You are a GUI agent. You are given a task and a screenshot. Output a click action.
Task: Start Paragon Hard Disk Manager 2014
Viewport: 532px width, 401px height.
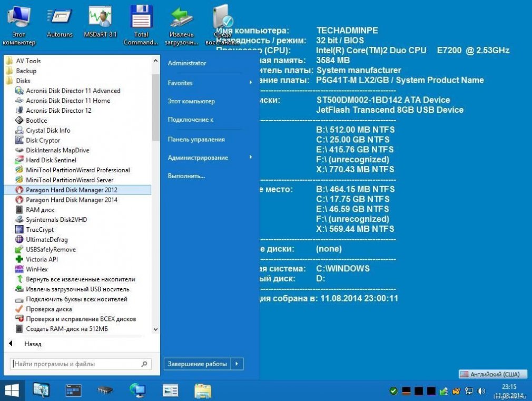click(72, 200)
